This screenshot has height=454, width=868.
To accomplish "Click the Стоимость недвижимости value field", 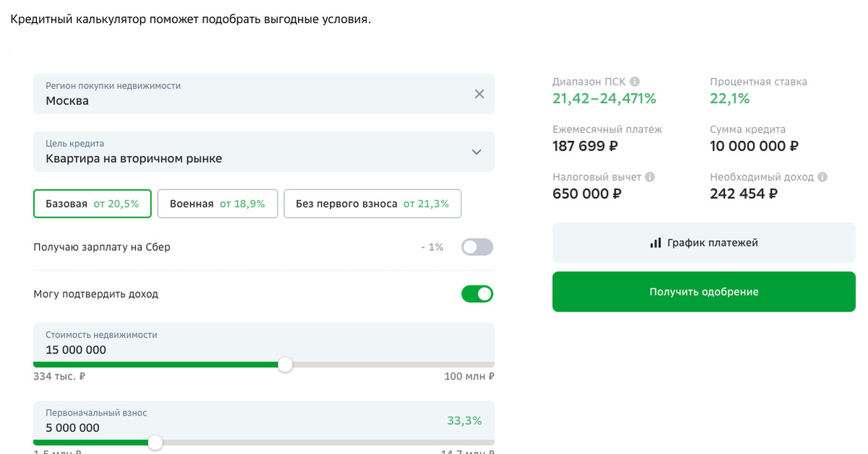I will 217,350.
